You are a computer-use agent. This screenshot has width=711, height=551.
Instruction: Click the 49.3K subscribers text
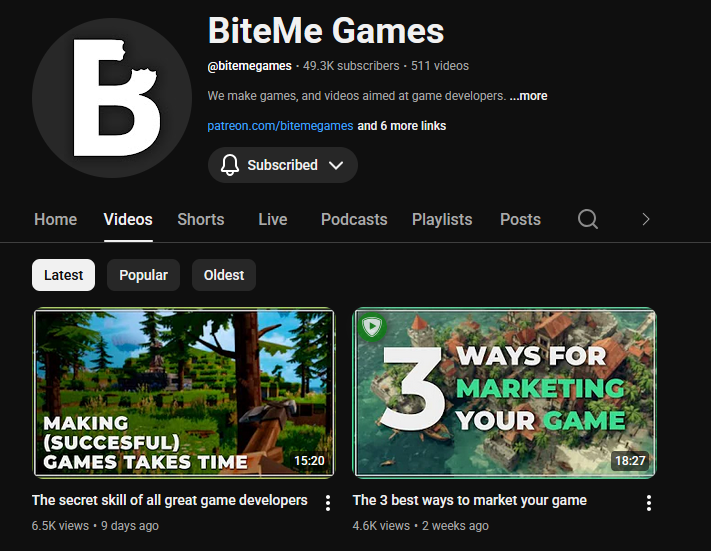[x=351, y=66]
